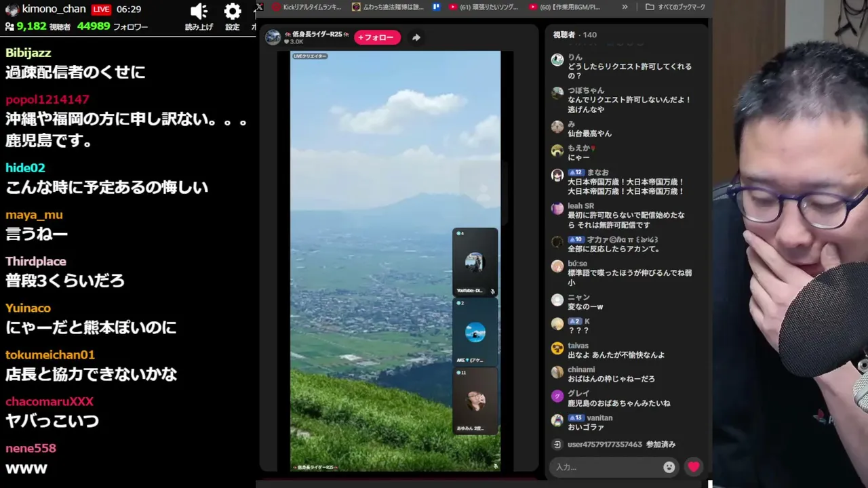The image size is (868, 488).
Task: Click username hide02 in left chat
Action: (25, 167)
